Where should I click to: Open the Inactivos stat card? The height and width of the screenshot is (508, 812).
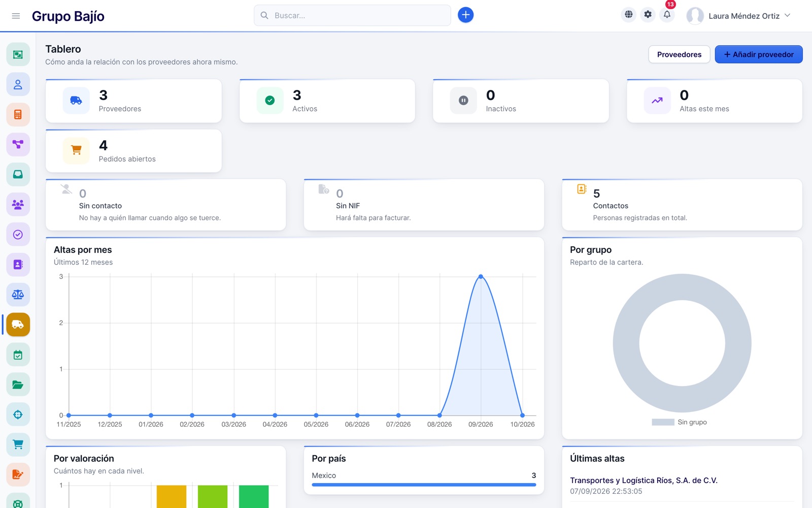pos(521,101)
